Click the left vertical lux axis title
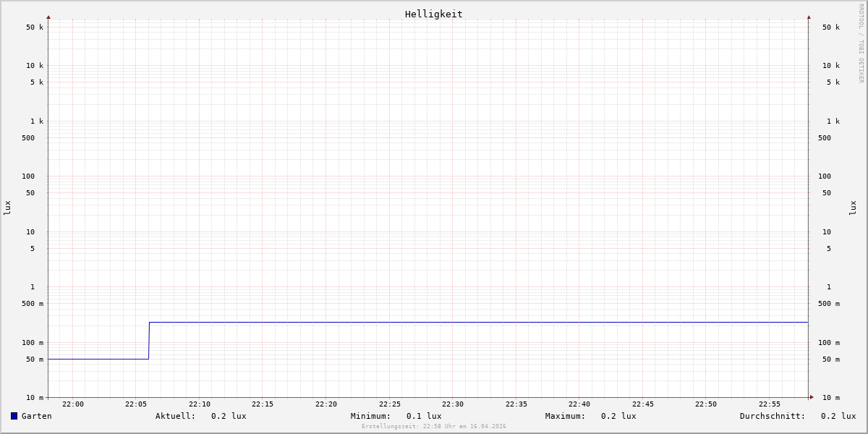Image resolution: width=868 pixels, height=434 pixels. (7, 208)
